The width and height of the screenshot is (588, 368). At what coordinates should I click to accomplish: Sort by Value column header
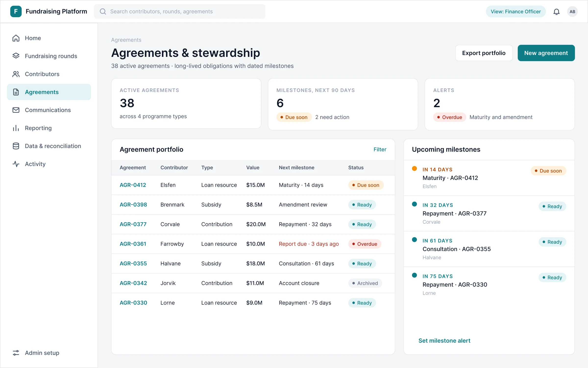click(x=253, y=168)
